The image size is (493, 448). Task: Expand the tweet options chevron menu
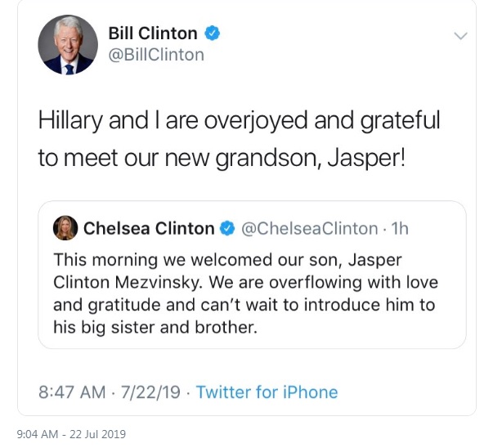tap(461, 36)
